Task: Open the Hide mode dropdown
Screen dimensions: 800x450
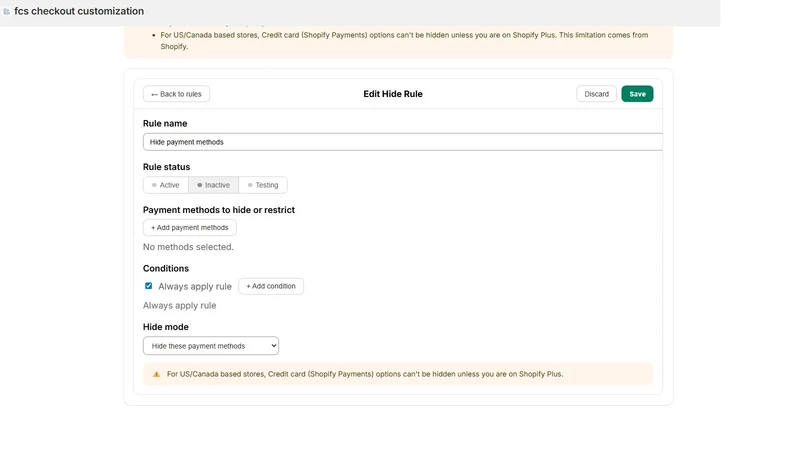Action: point(211,346)
